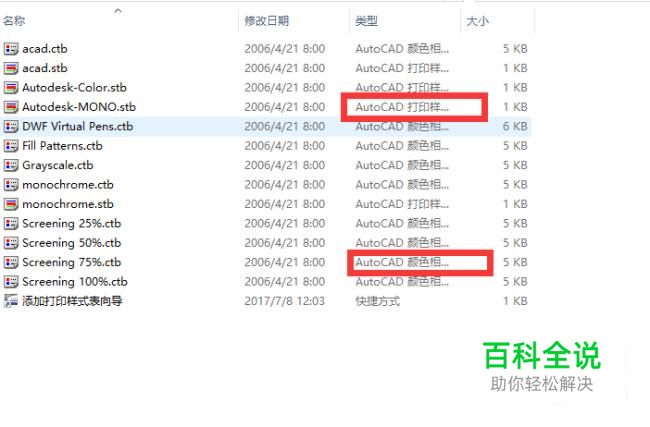Select the file name Grayscale.ctb
Viewport: 650px width, 427px height.
58,165
